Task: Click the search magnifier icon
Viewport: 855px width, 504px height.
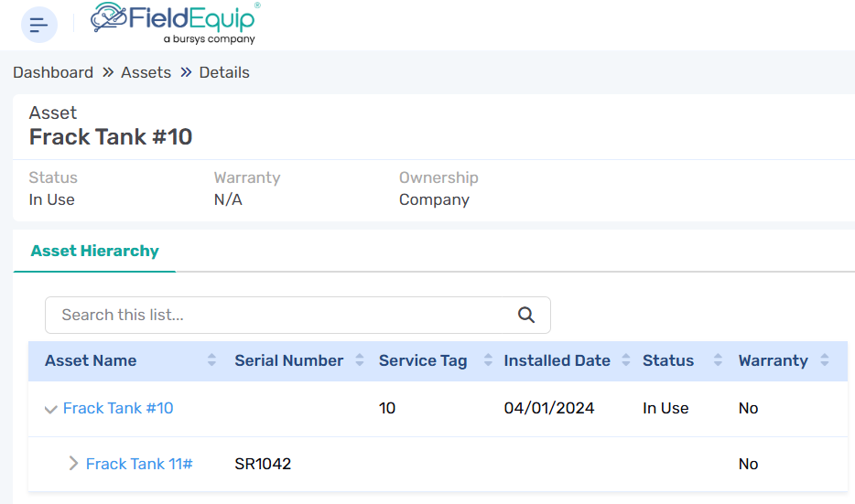Action: [526, 315]
